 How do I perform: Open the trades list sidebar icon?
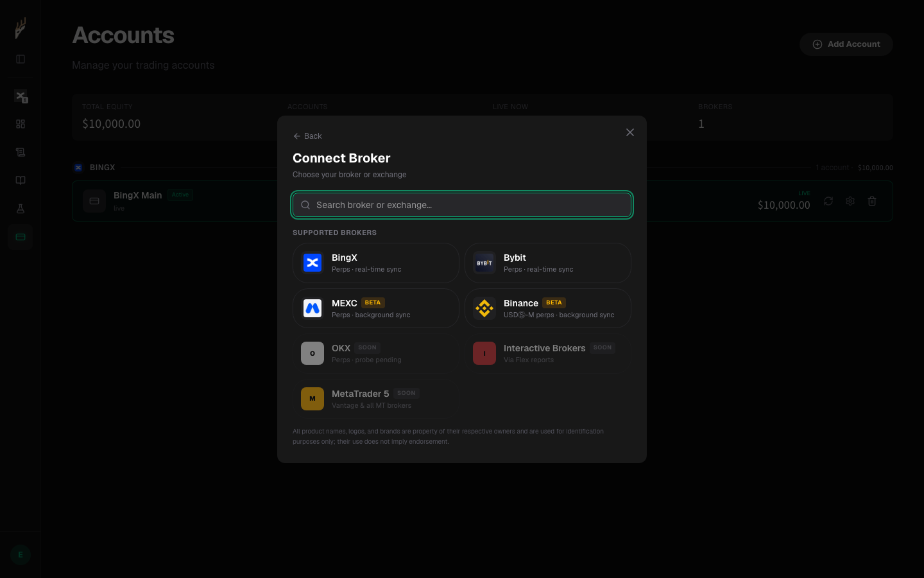(x=21, y=152)
